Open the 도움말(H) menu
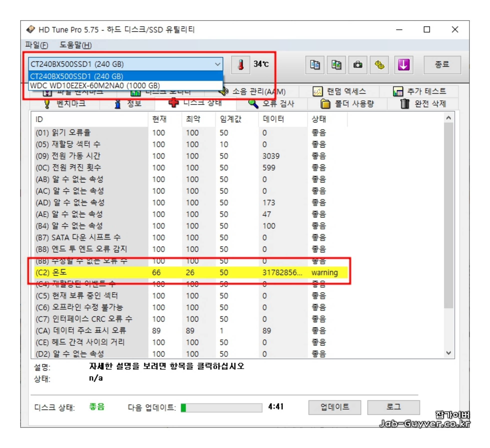This screenshot has width=490, height=448. coord(75,45)
